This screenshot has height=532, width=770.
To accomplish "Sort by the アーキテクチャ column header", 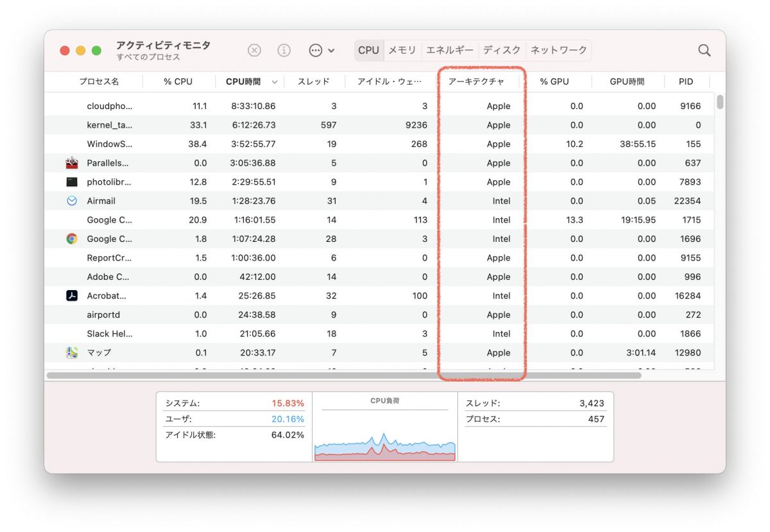I will tap(475, 82).
